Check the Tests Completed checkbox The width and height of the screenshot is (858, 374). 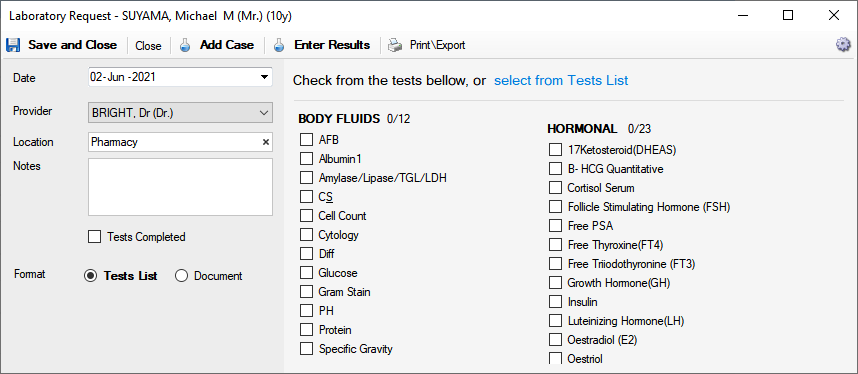(95, 237)
